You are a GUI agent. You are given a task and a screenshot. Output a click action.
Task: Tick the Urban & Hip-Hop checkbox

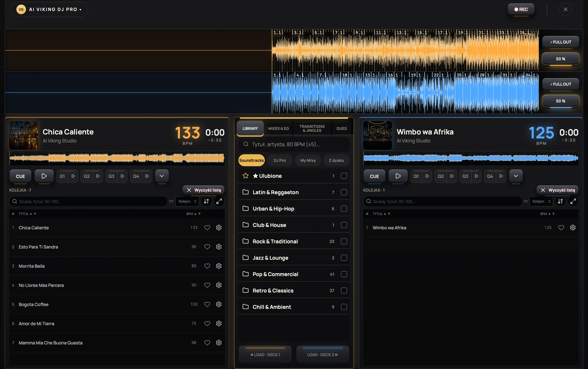click(x=344, y=208)
